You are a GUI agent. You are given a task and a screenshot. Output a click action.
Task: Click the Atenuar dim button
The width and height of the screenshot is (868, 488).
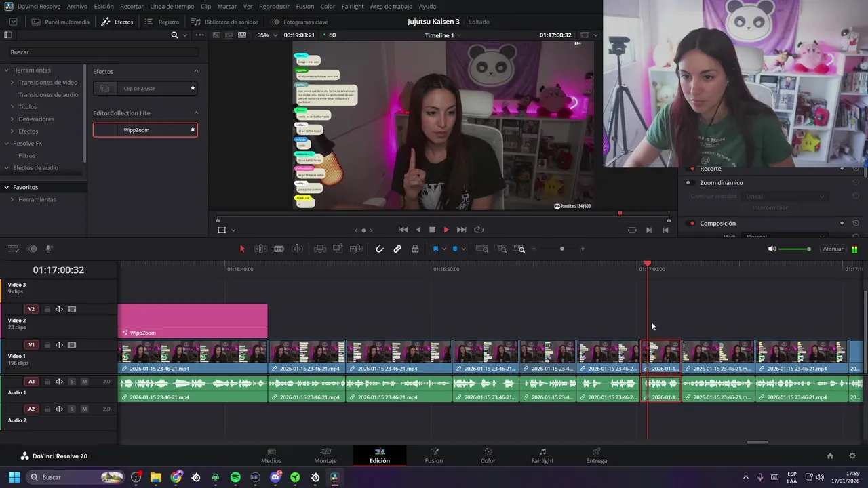pyautogui.click(x=833, y=249)
